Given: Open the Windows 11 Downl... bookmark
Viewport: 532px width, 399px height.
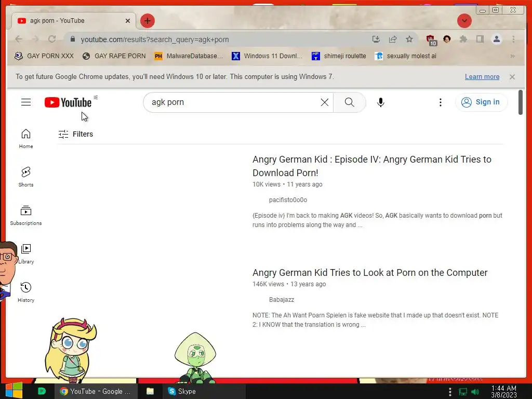Looking at the screenshot, I should [267, 56].
